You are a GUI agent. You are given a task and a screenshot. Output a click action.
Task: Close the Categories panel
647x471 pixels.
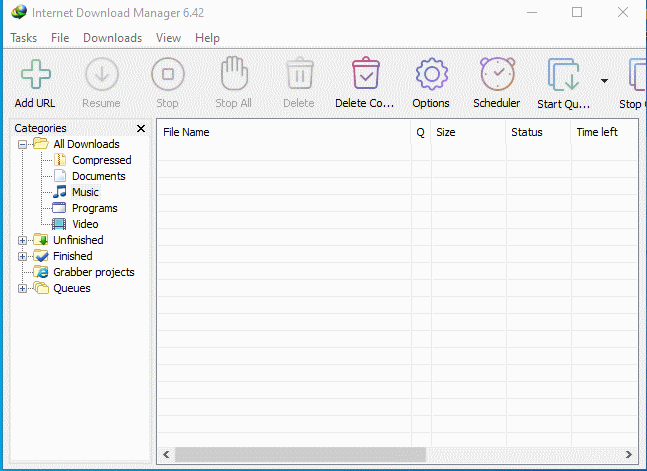(x=141, y=128)
